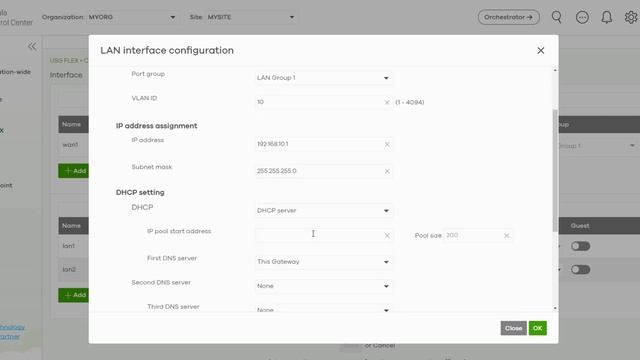
Task: Click the DHCP setting heading
Action: click(140, 192)
